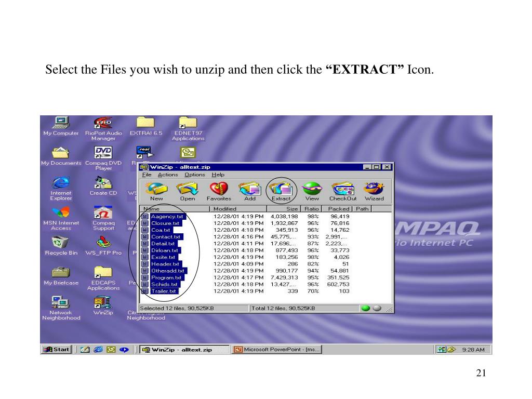Click the CheckOut toolbar icon
This screenshot has width=532, height=399.
tap(343, 191)
